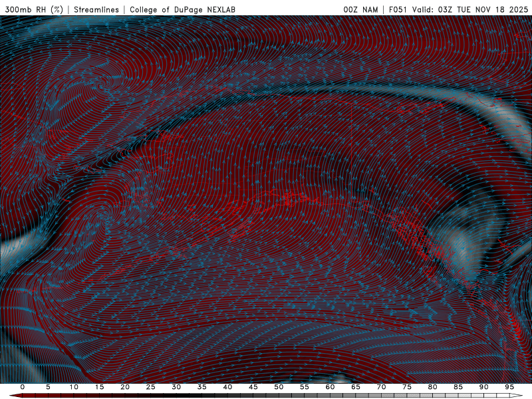
Task: Click the colorbar label "65"
Action: point(355,387)
